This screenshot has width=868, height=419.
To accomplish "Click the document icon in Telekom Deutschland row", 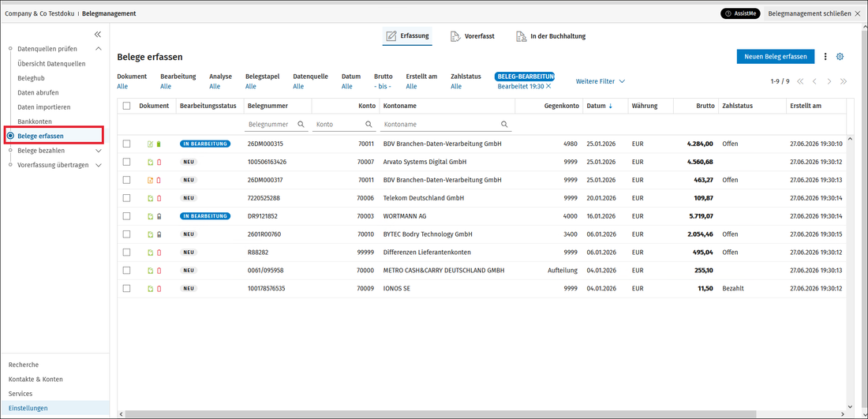I will pyautogui.click(x=150, y=198).
